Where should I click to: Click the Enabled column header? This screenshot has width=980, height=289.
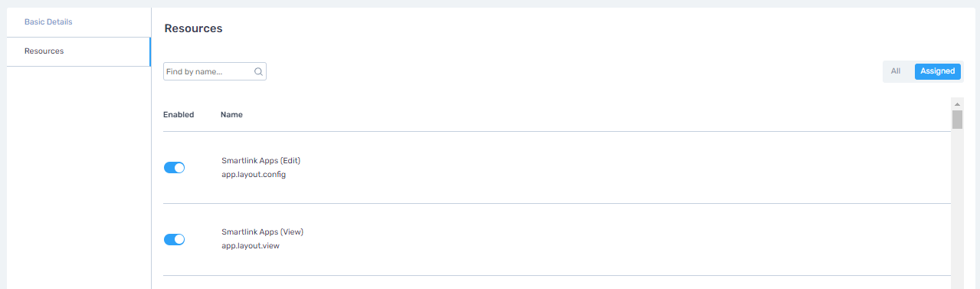click(179, 115)
